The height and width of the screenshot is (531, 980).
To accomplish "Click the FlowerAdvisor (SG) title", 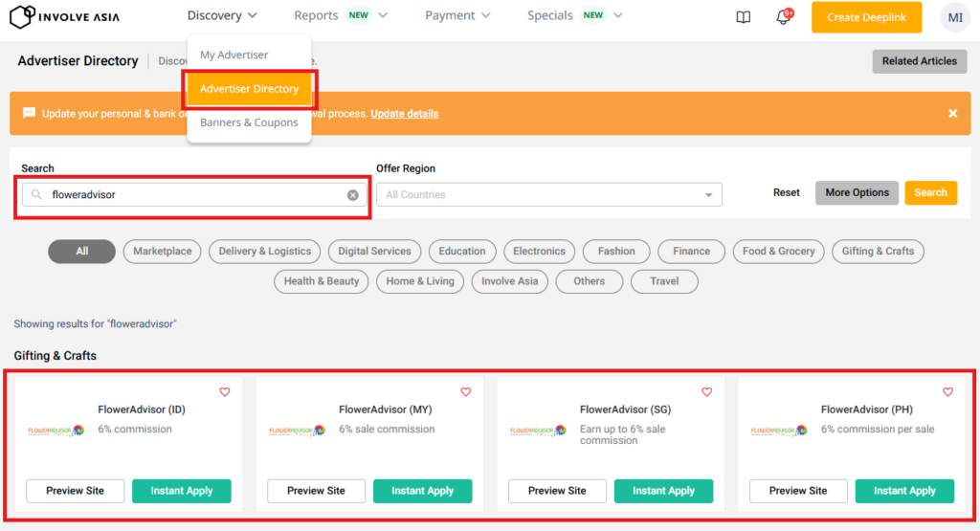I will [x=625, y=409].
